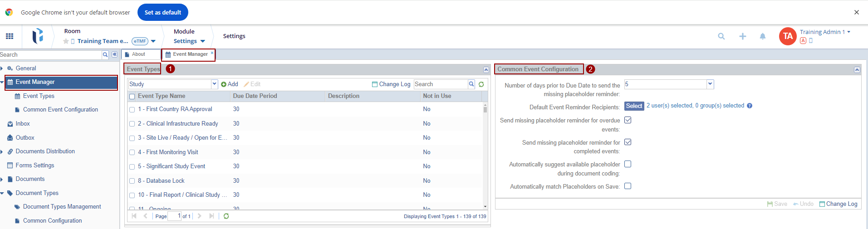Open the notifications bell icon

click(x=762, y=36)
